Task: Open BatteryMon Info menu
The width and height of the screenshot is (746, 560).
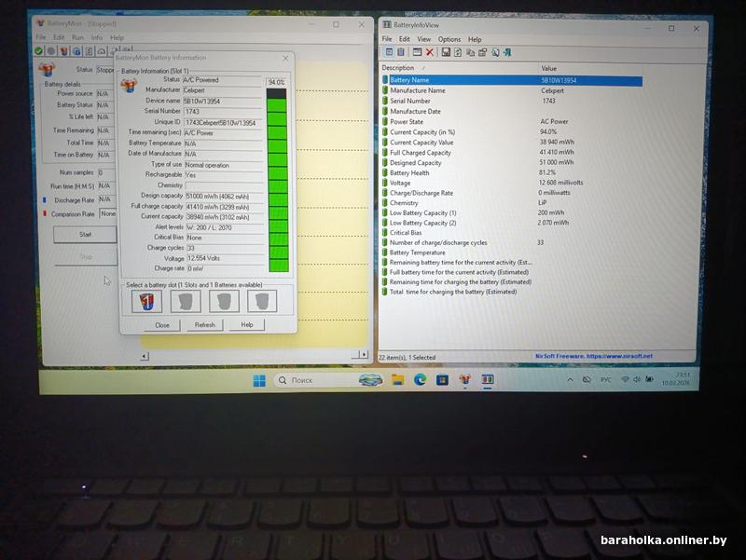Action: pos(97,37)
